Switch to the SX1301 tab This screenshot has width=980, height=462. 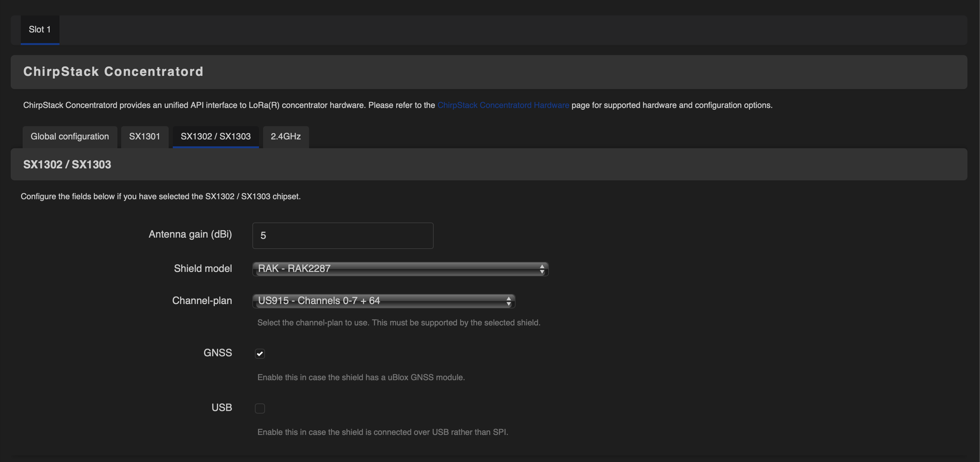click(144, 137)
